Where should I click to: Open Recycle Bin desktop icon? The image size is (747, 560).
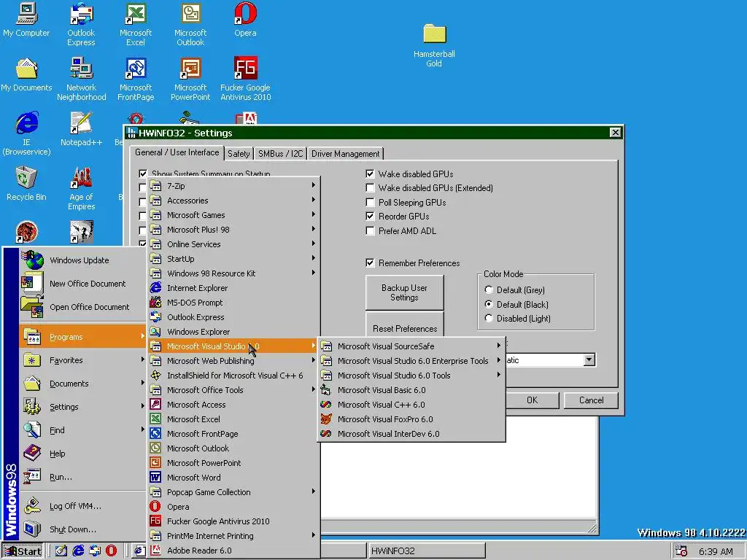(x=26, y=184)
